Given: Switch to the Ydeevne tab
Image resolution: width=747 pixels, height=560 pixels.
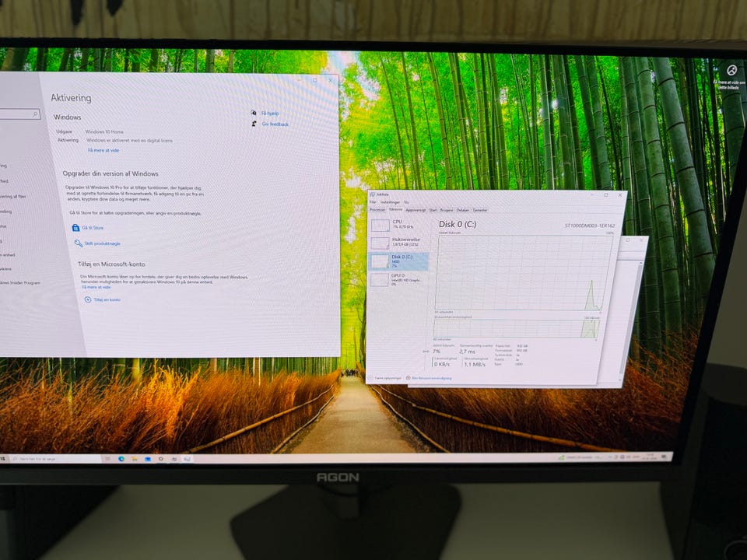Looking at the screenshot, I should point(395,209).
